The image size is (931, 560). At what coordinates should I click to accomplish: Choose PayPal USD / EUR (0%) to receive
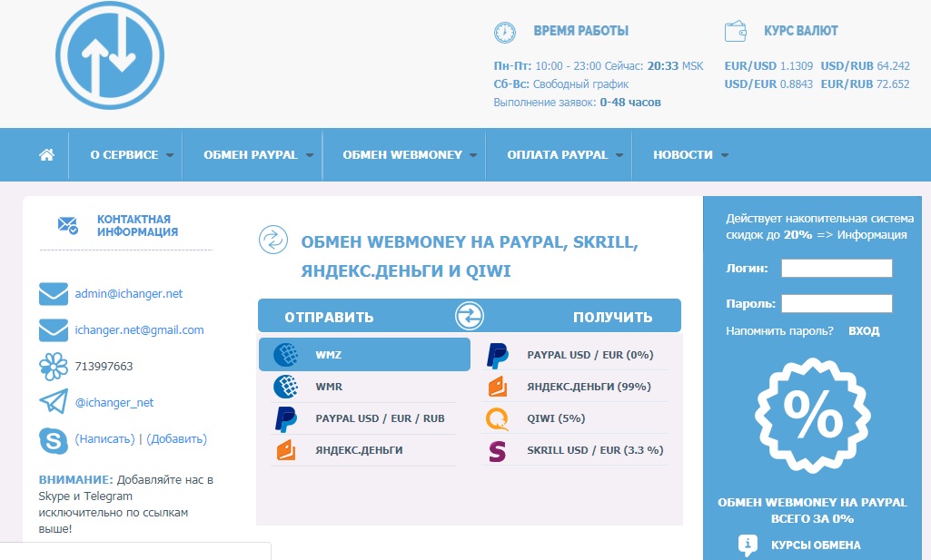pyautogui.click(x=575, y=355)
